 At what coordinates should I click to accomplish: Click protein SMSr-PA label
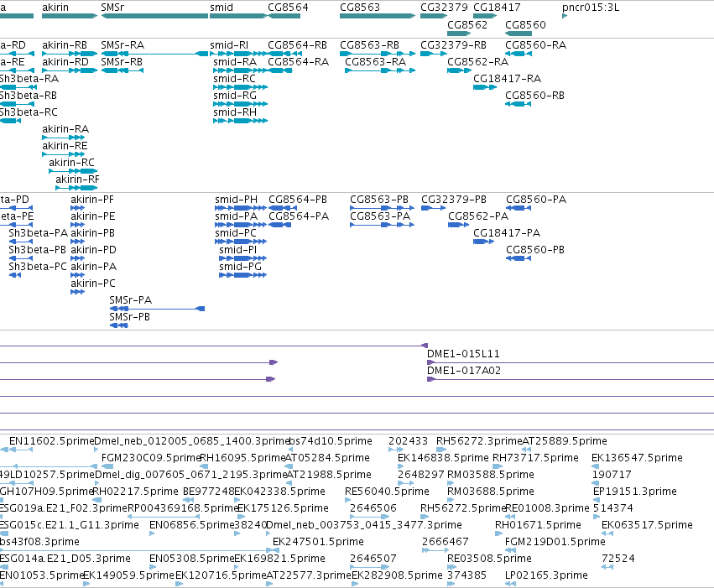click(x=130, y=300)
